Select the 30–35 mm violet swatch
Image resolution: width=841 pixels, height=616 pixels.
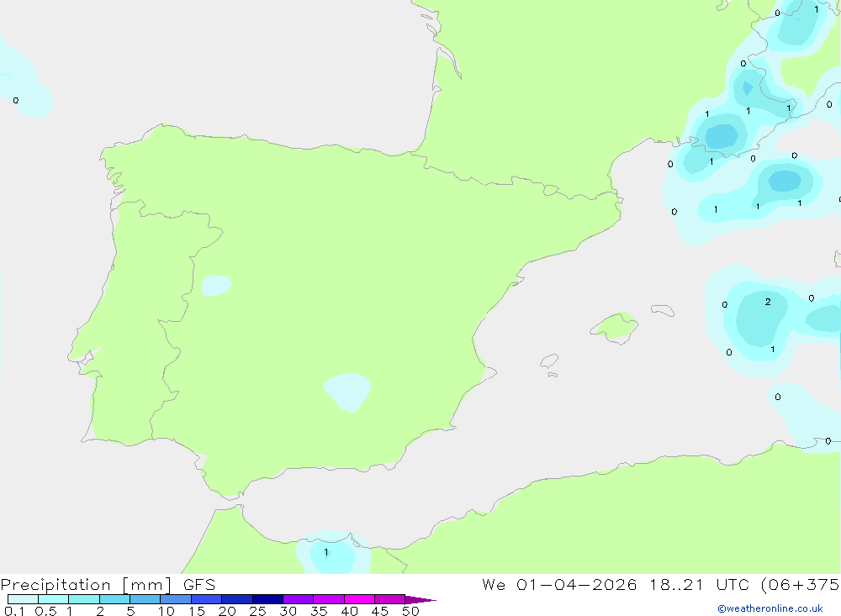click(x=298, y=599)
